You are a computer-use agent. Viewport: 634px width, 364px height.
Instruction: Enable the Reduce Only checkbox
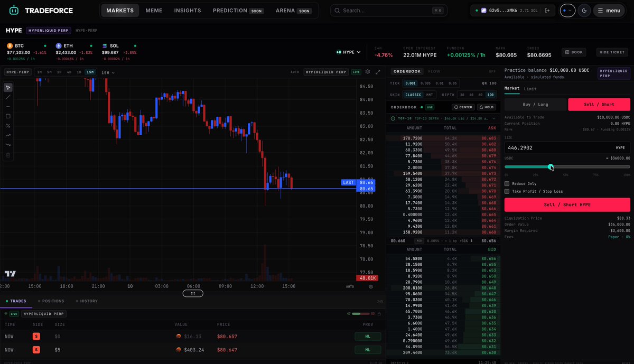[x=507, y=183]
